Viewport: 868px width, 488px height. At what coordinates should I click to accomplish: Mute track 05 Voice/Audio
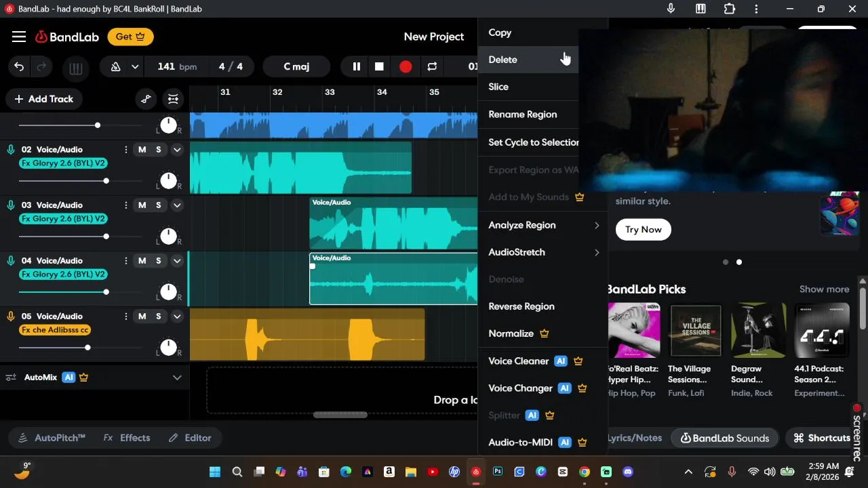(x=142, y=317)
